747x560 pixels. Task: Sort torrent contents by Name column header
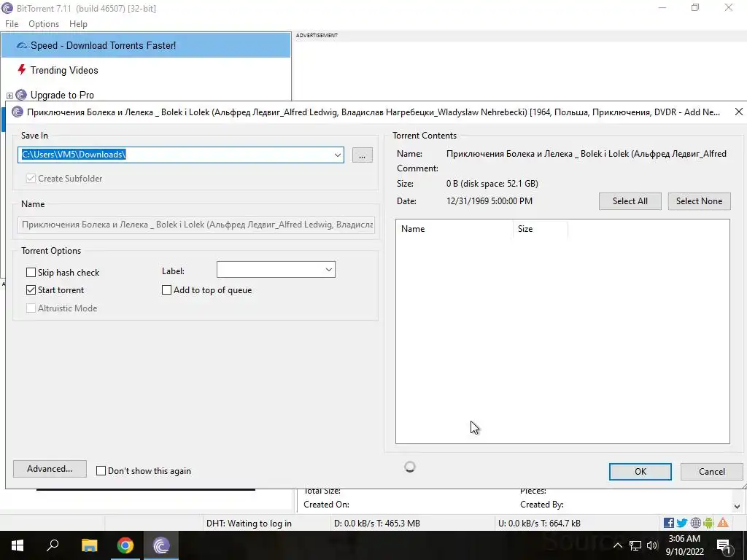tap(454, 229)
